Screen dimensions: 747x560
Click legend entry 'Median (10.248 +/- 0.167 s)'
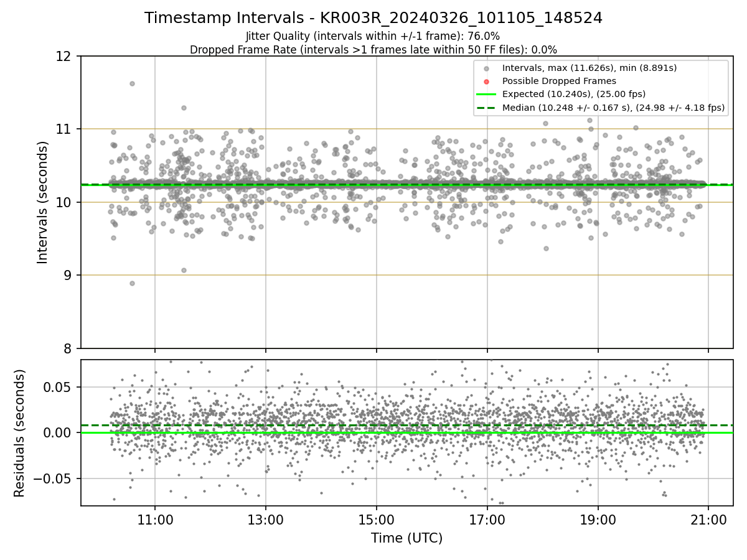(x=613, y=108)
